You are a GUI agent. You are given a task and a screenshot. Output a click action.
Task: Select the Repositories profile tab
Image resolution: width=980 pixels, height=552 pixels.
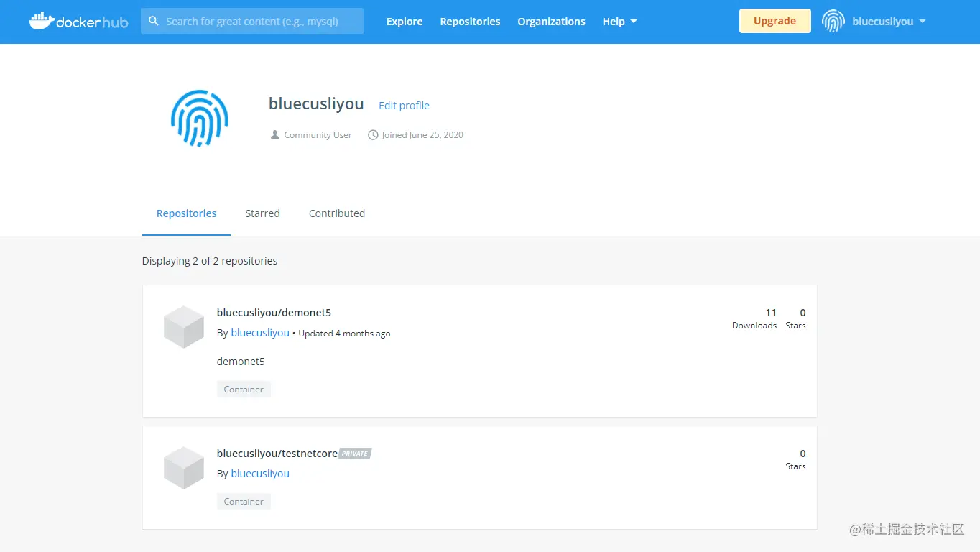click(186, 213)
